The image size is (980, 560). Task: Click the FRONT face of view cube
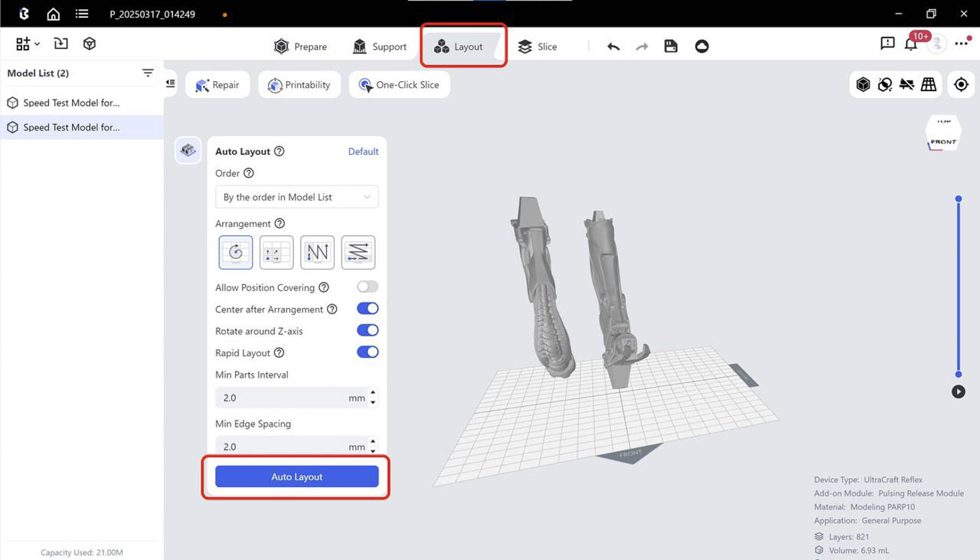[x=943, y=141]
